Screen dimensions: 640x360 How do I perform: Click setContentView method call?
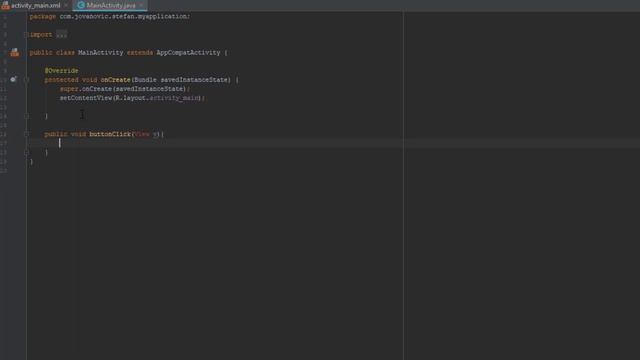pos(86,98)
